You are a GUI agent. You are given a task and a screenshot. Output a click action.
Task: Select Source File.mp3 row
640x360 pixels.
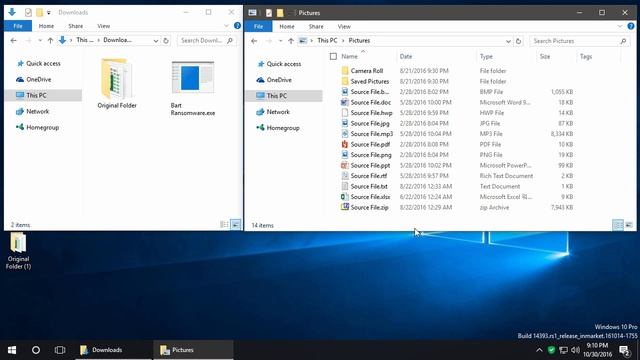pyautogui.click(x=457, y=133)
